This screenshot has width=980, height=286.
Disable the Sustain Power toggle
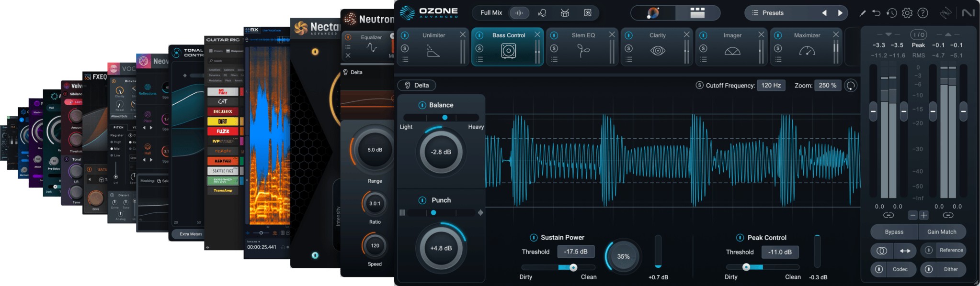[x=533, y=238]
